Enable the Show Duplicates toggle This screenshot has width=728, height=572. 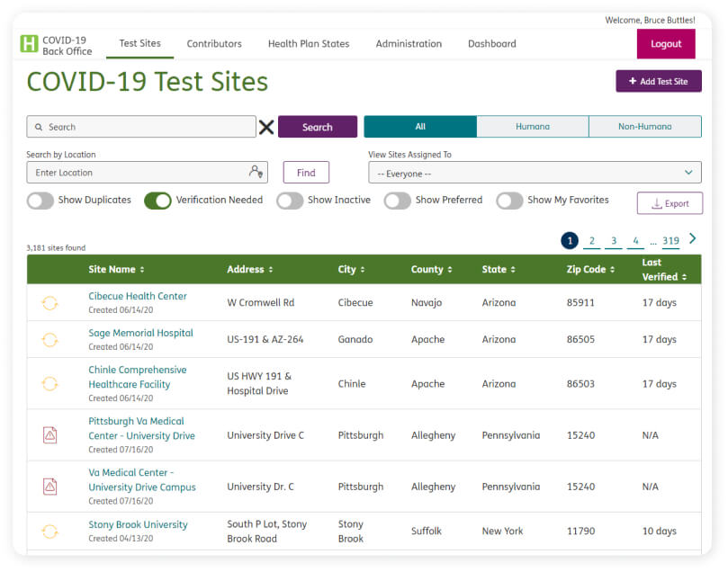38,201
